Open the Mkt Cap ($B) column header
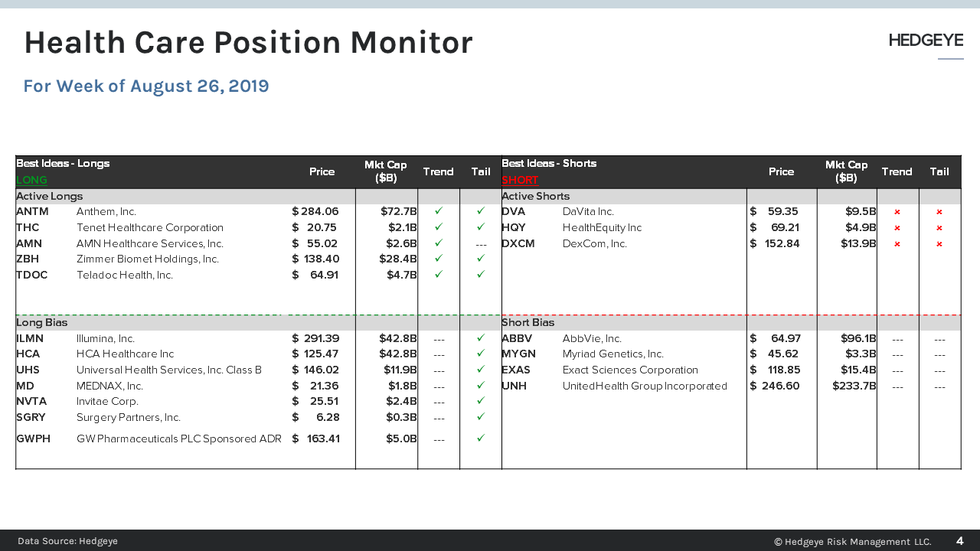The width and height of the screenshot is (980, 551). (386, 170)
